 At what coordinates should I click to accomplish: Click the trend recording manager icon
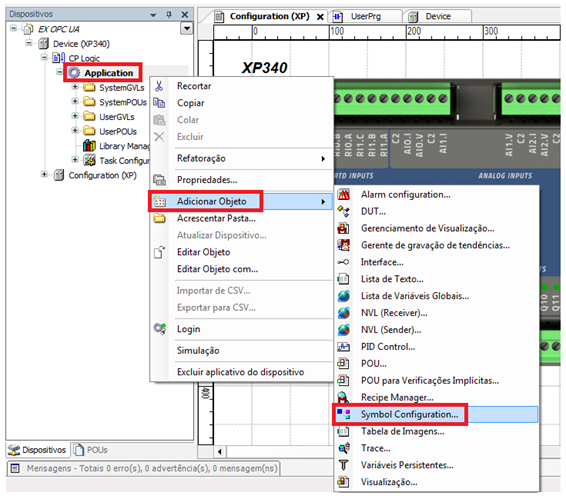point(343,245)
